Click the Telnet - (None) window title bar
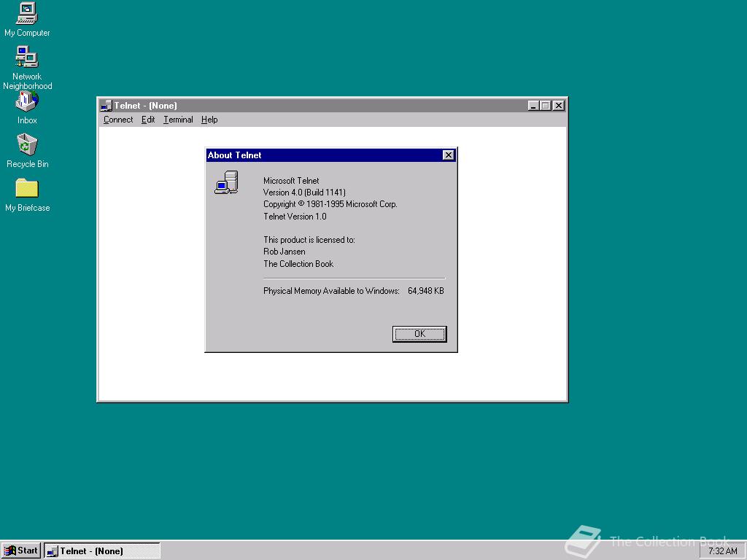The height and width of the screenshot is (560, 747). click(x=332, y=106)
